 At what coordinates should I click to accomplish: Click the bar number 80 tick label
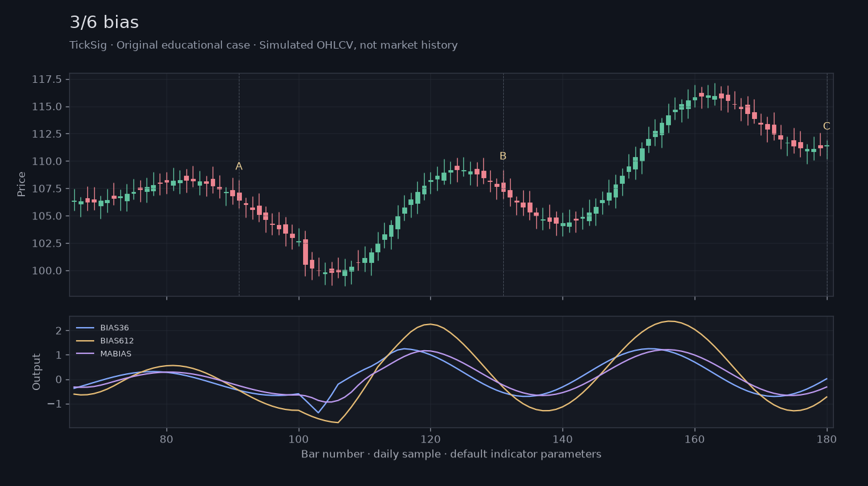(x=166, y=439)
